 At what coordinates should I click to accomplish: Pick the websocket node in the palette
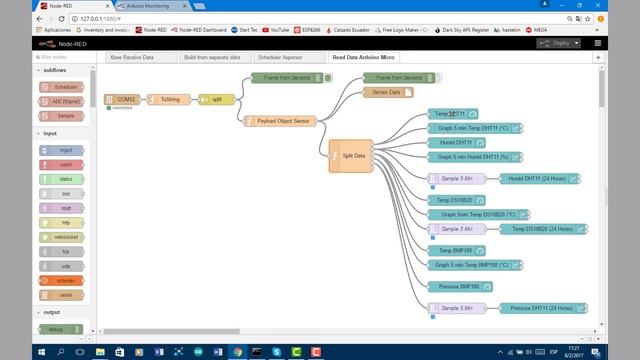62,237
